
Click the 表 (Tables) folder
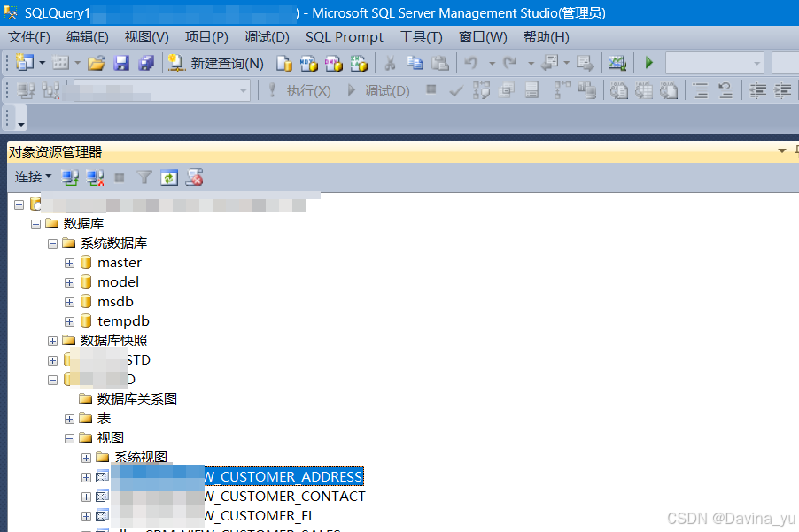click(105, 418)
